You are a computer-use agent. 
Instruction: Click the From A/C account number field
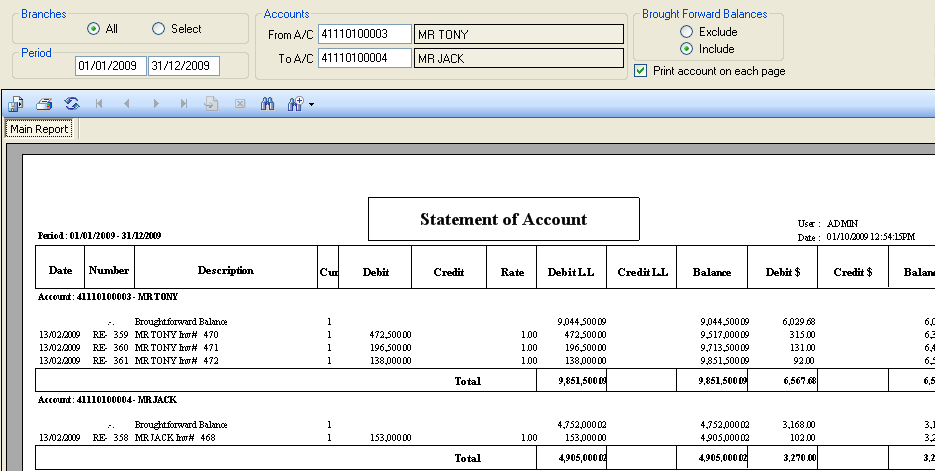(x=364, y=34)
